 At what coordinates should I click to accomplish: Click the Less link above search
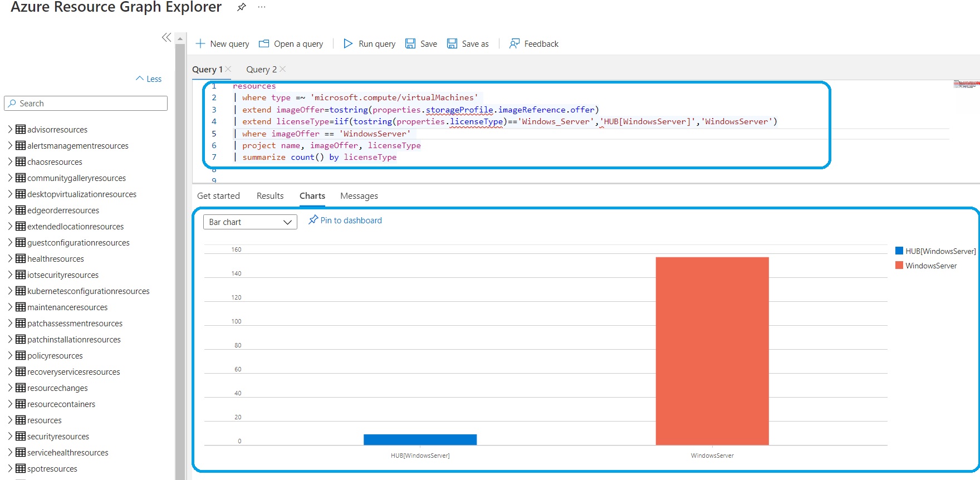click(149, 79)
